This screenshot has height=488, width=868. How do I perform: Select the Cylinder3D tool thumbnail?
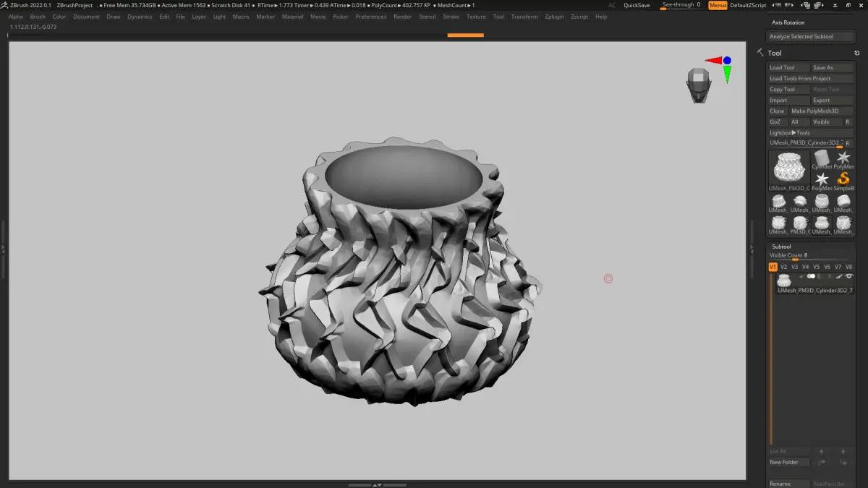(822, 160)
